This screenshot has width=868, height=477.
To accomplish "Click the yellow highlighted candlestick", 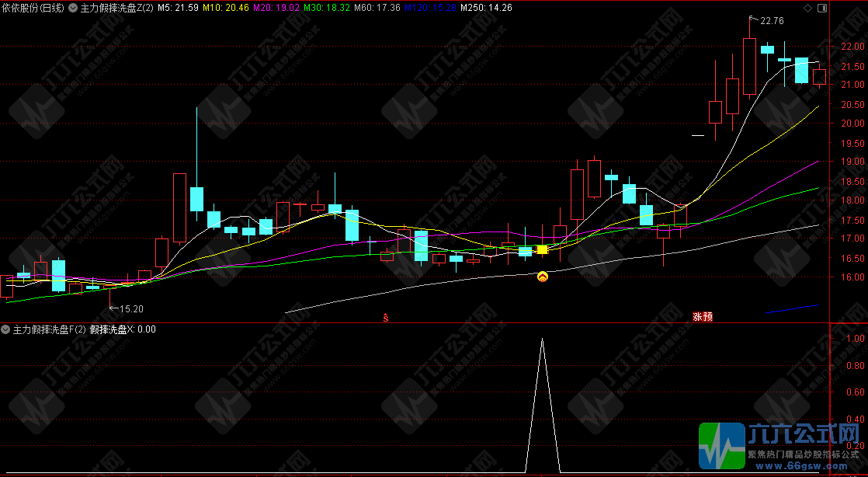I will pos(542,249).
